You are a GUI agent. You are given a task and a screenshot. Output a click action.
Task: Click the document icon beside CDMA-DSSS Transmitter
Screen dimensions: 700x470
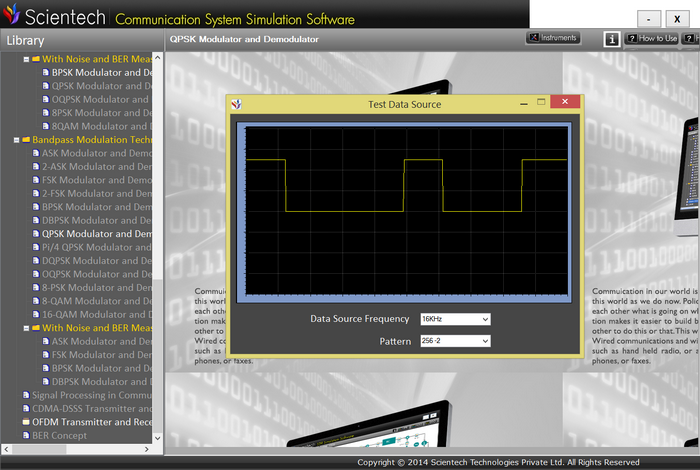(x=26, y=408)
